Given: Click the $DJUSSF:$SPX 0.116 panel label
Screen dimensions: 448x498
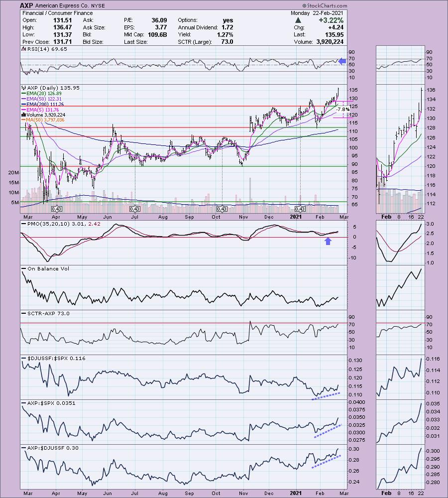Looking at the screenshot, I should click(x=56, y=358).
